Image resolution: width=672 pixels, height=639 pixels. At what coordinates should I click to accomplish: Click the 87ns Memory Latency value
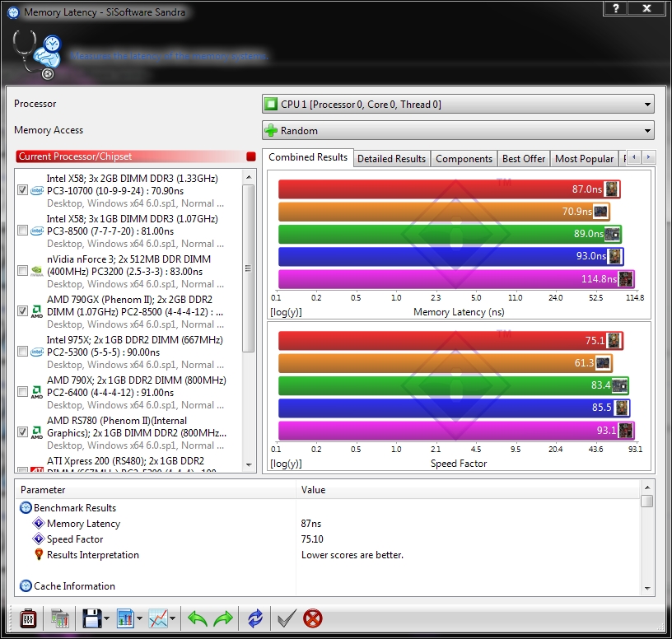pyautogui.click(x=310, y=523)
